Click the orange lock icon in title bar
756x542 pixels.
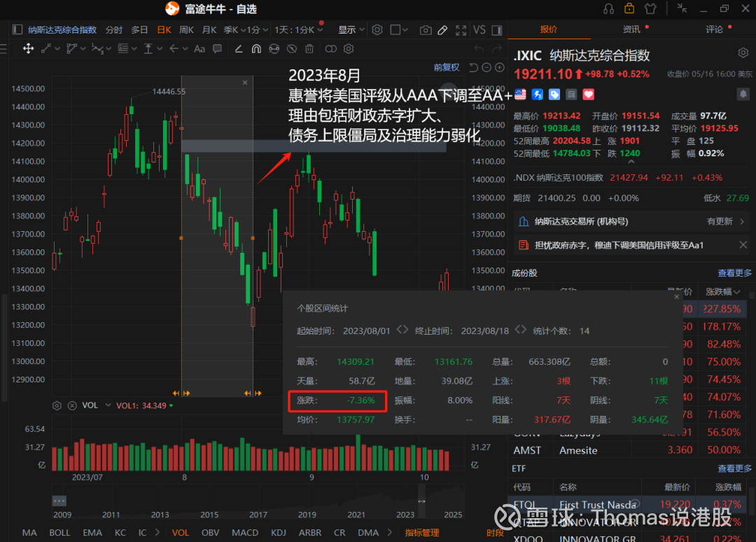[629, 8]
